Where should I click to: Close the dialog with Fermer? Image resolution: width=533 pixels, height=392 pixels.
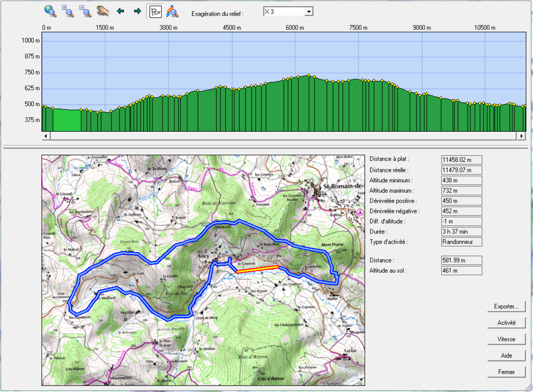(x=506, y=372)
